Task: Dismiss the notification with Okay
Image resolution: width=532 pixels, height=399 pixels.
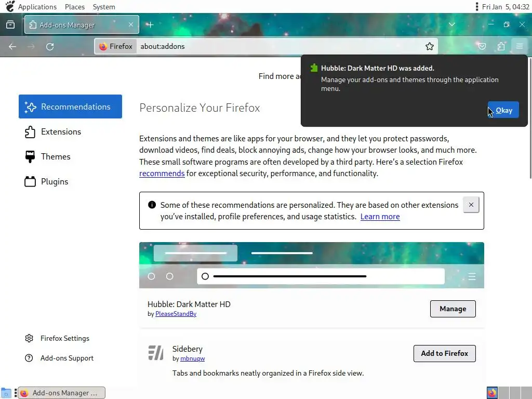Action: click(503, 110)
